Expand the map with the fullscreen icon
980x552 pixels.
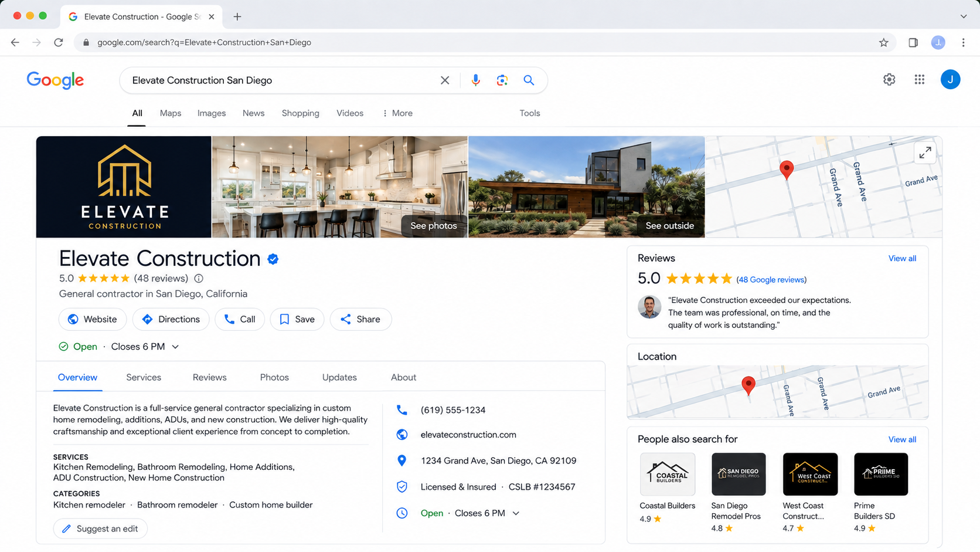(x=925, y=153)
